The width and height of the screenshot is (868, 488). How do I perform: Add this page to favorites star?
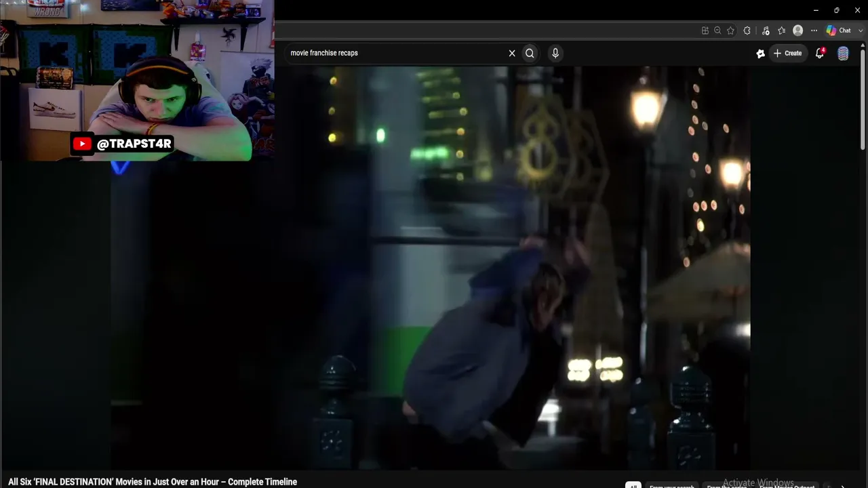click(730, 30)
